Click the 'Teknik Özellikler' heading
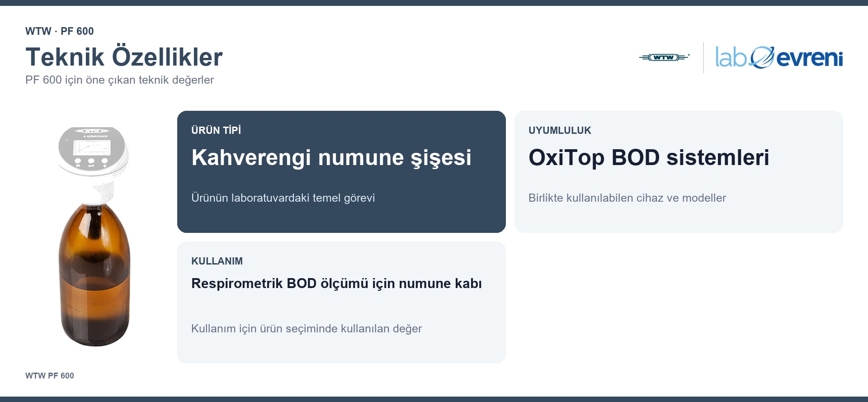This screenshot has height=402, width=868. click(x=124, y=57)
